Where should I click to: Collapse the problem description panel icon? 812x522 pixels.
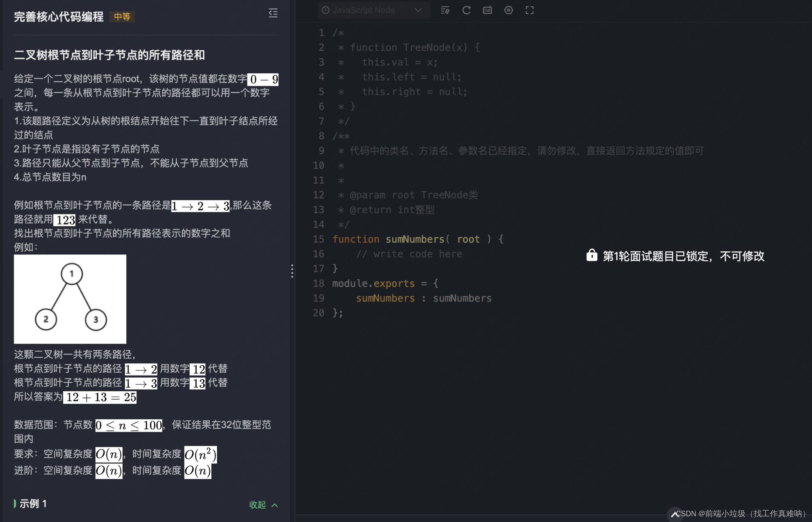[x=273, y=13]
